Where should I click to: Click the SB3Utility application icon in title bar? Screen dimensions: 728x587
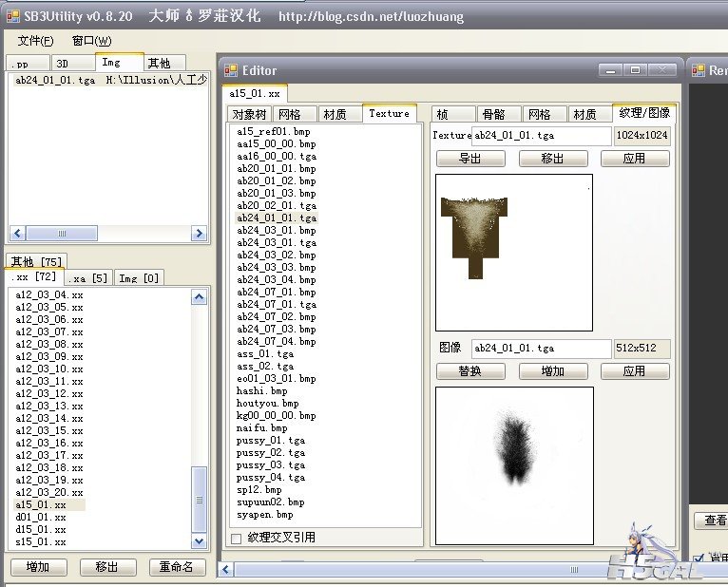[13, 16]
